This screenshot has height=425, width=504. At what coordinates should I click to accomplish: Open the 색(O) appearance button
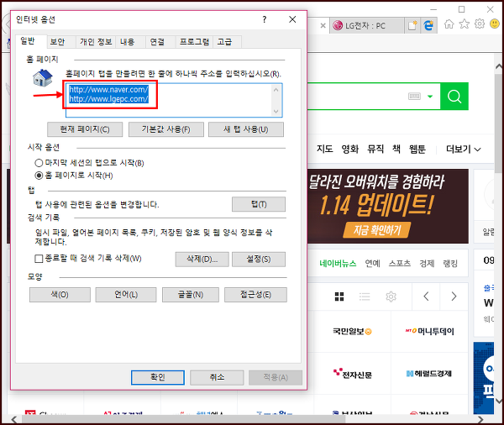[60, 295]
